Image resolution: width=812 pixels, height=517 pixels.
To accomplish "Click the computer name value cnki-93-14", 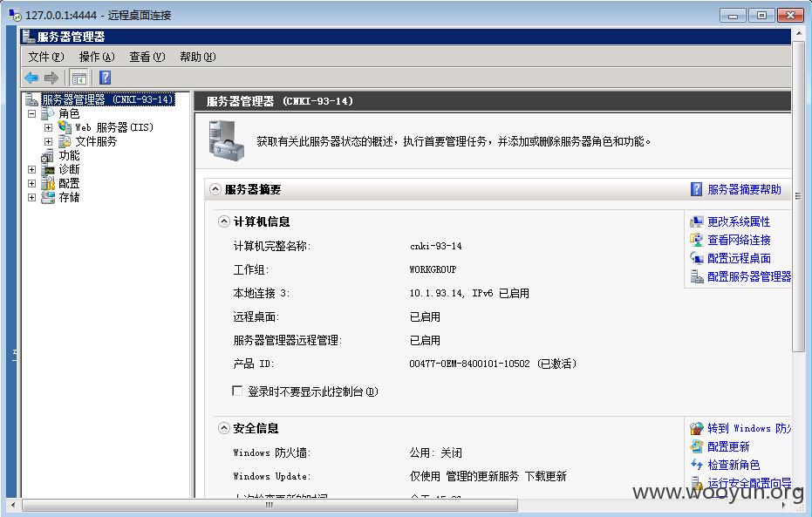I will pyautogui.click(x=435, y=247).
